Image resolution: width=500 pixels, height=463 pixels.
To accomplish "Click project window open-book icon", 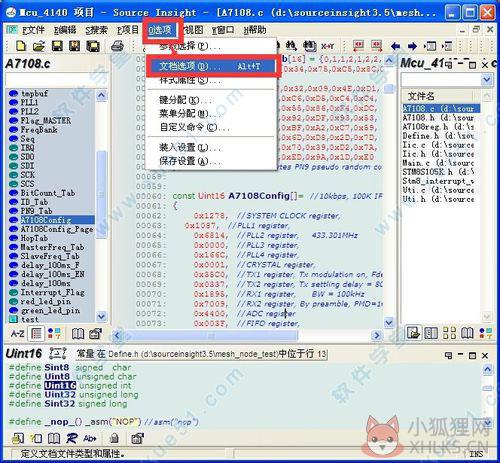I will click(x=467, y=333).
